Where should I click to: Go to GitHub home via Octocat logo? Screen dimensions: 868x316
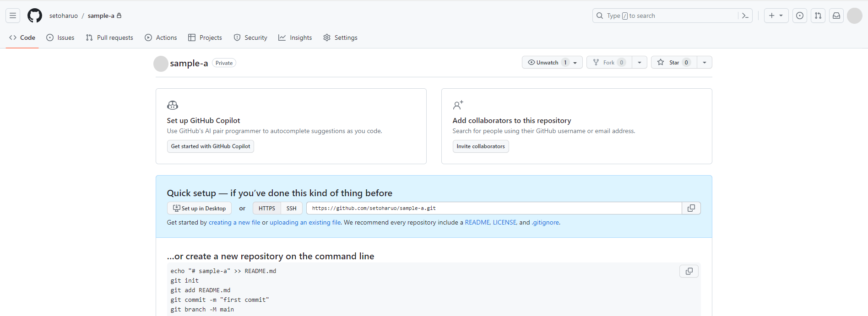click(35, 16)
